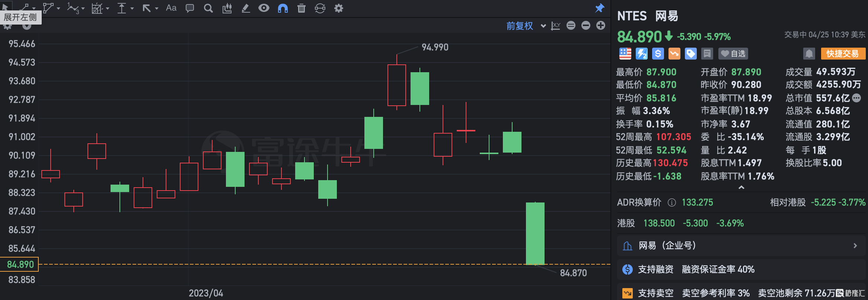Expand the polygon shape tool dropdown arrow
The image size is (868, 300).
pyautogui.click(x=58, y=8)
